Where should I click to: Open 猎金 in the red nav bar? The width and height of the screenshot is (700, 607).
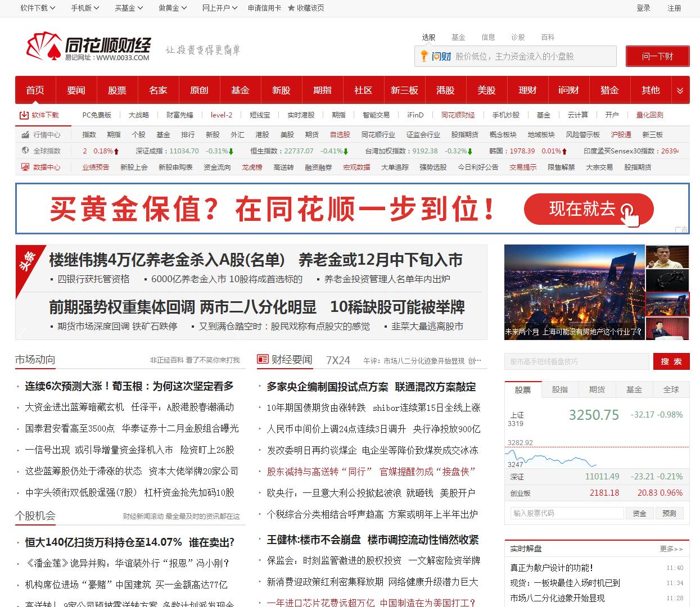(609, 90)
